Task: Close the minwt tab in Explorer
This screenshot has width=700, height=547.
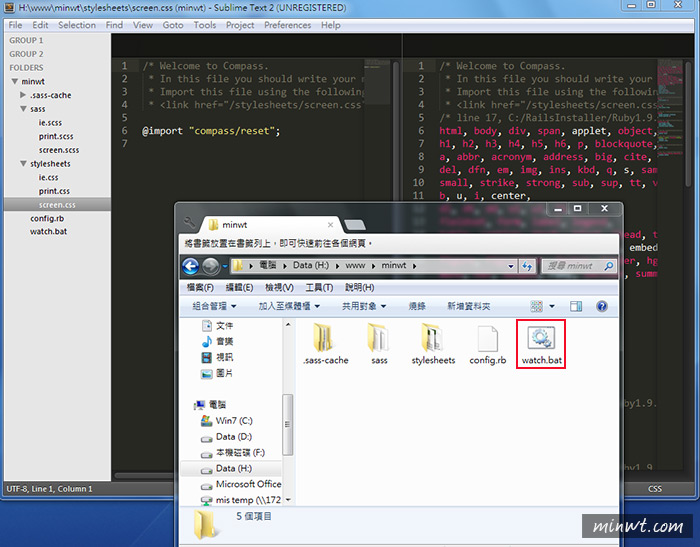Action: click(x=330, y=225)
